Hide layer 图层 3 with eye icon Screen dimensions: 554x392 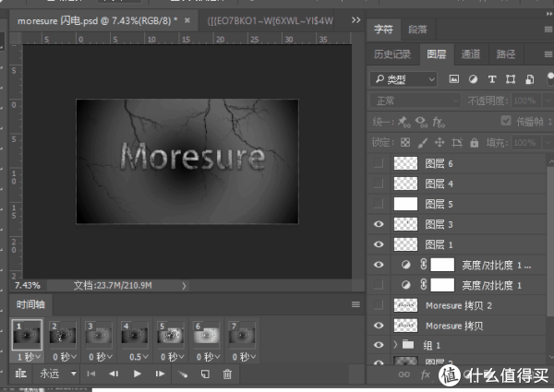tap(377, 224)
